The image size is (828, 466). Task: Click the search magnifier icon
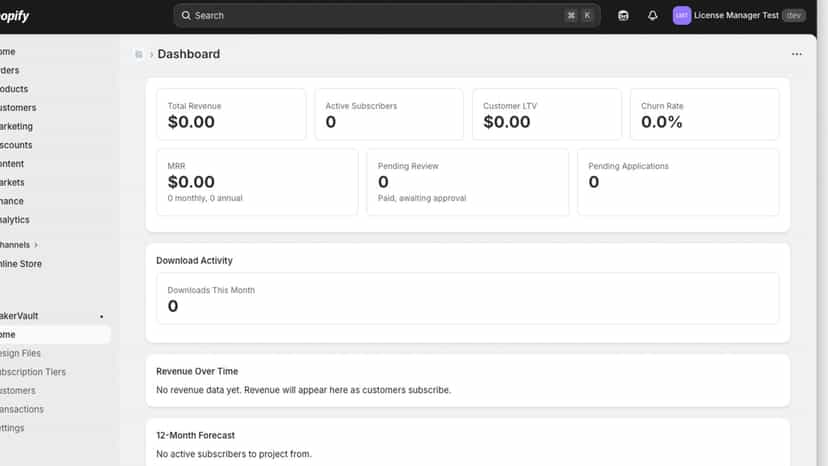click(x=186, y=15)
